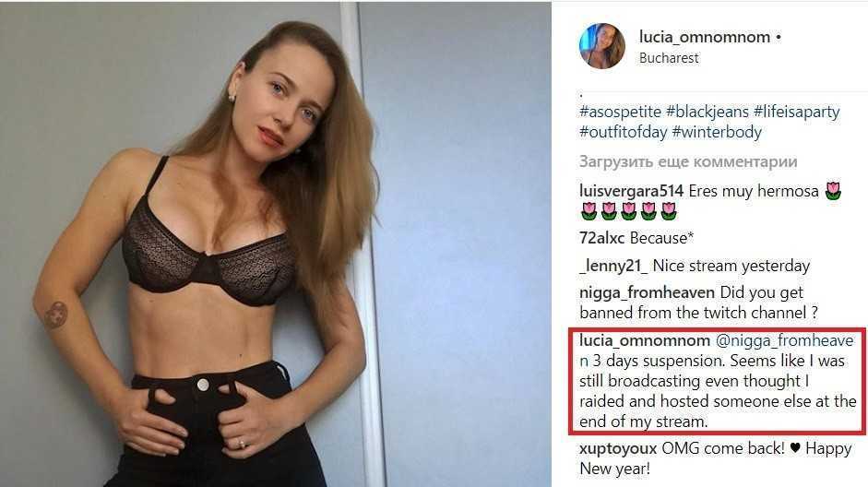
Task: Open the #asospetite hashtag
Action: (x=620, y=112)
